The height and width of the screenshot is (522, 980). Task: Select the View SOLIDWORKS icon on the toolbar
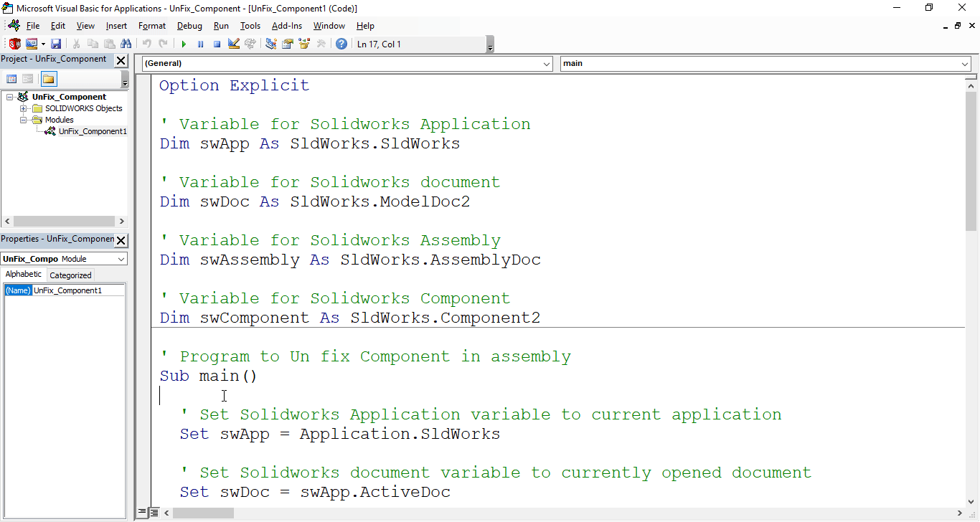(14, 44)
